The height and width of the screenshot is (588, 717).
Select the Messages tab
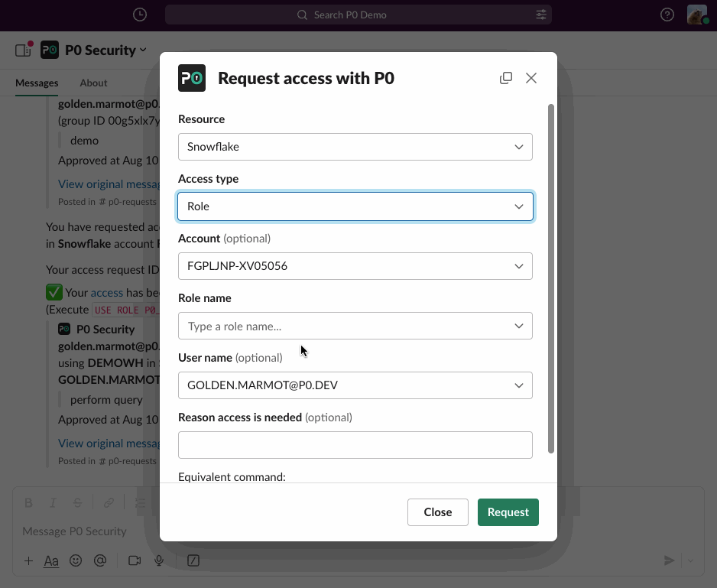[x=37, y=83]
